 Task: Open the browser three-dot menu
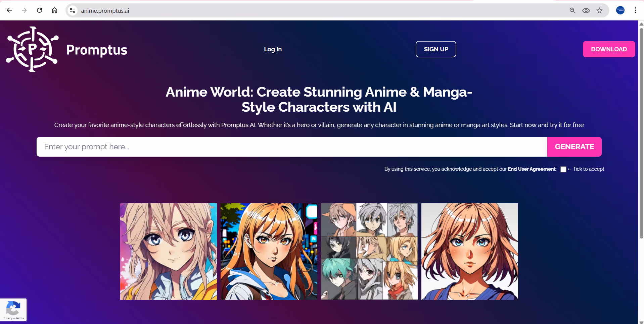[x=635, y=10]
